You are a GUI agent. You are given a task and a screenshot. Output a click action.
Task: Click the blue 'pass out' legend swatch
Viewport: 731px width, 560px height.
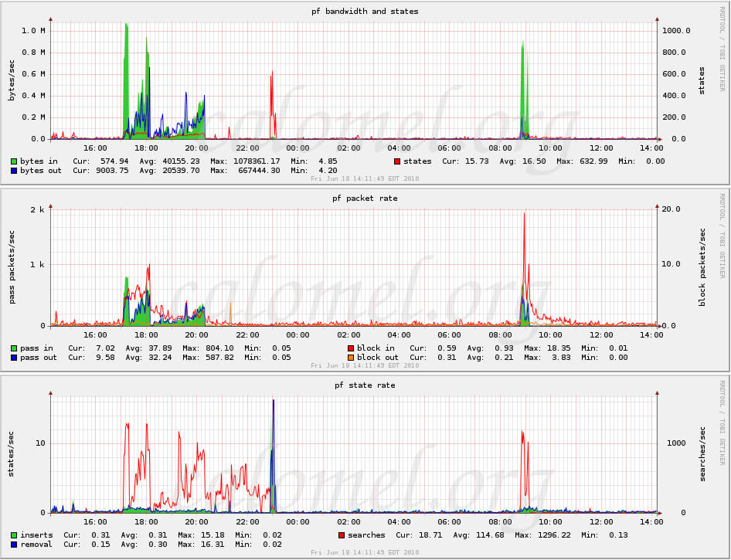click(x=14, y=358)
